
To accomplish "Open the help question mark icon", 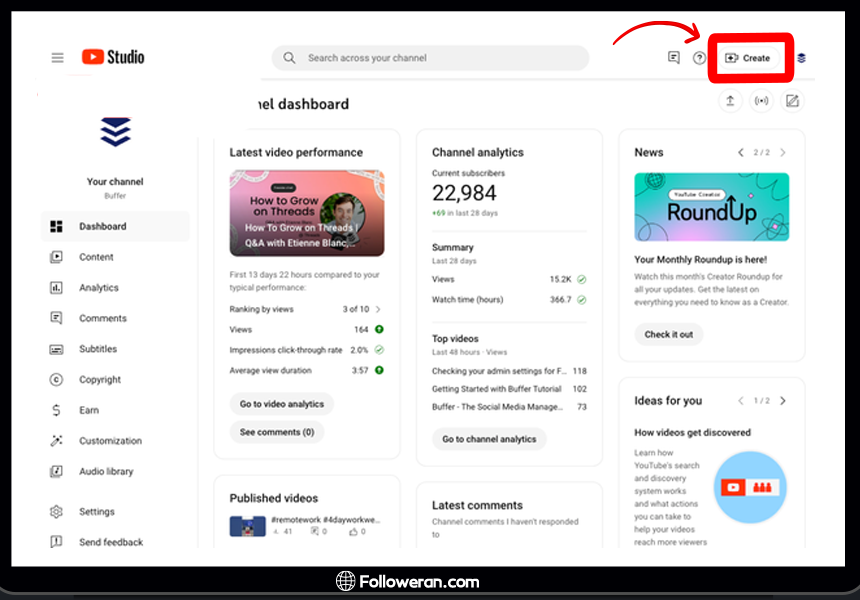I will point(699,58).
